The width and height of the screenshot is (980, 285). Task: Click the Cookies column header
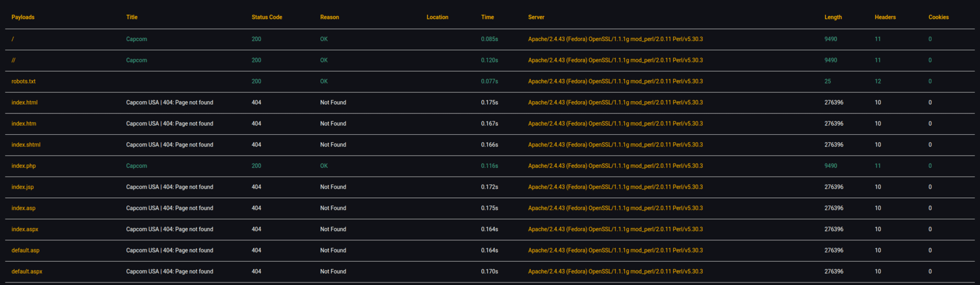(938, 17)
